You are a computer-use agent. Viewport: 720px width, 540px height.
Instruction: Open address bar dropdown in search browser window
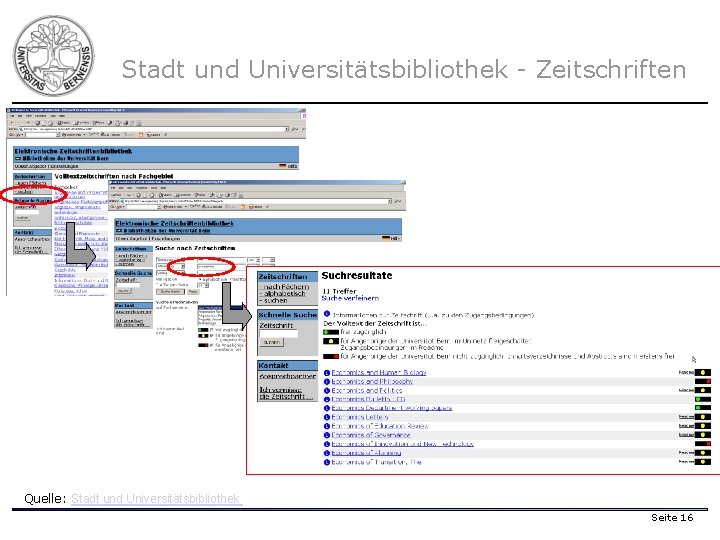pos(390,201)
